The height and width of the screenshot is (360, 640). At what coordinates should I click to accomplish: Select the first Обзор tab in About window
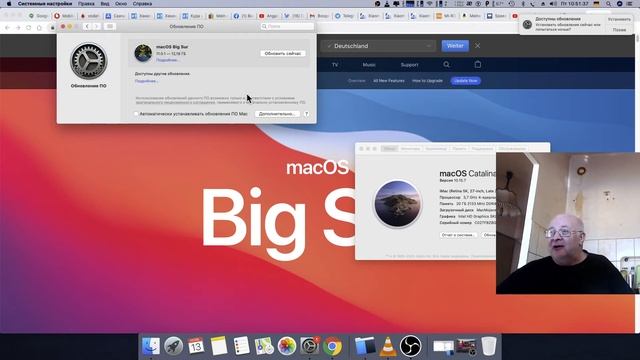pyautogui.click(x=390, y=149)
